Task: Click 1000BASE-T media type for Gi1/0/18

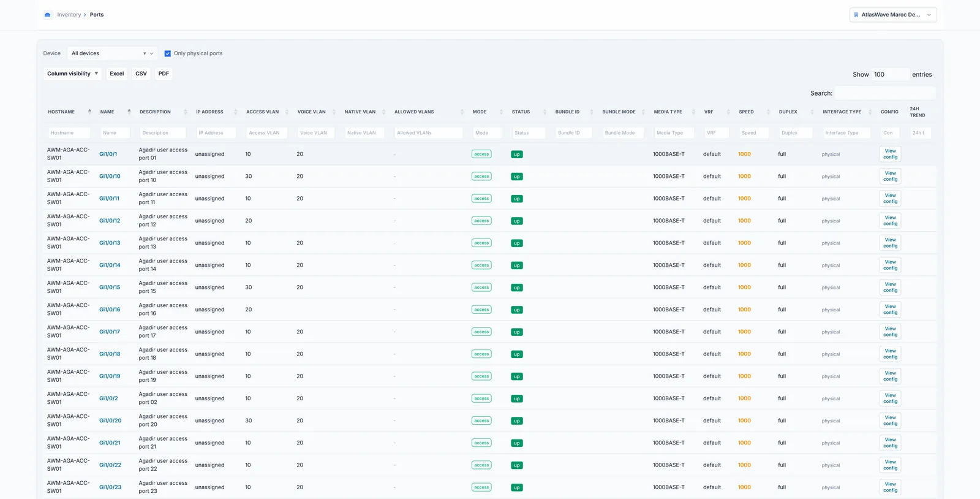Action: point(669,354)
